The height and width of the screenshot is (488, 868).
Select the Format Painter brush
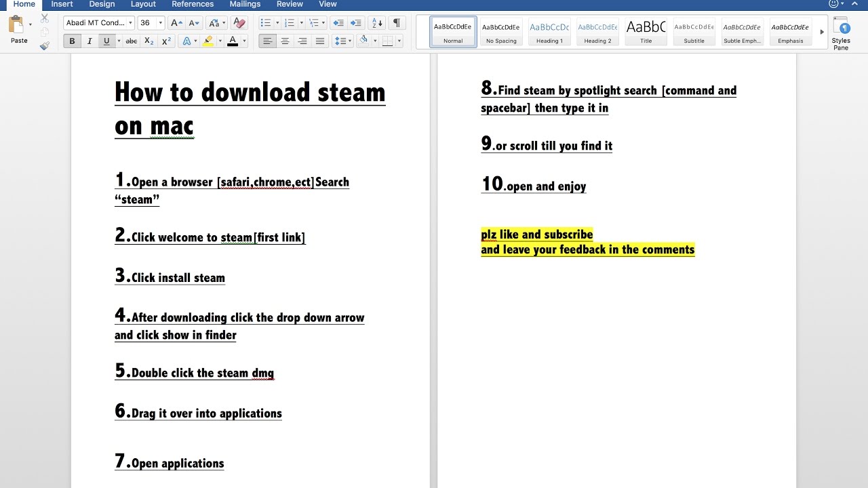45,46
